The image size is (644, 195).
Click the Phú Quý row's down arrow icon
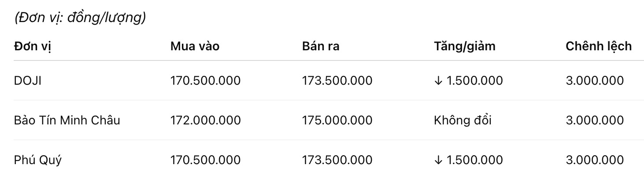[x=438, y=160]
